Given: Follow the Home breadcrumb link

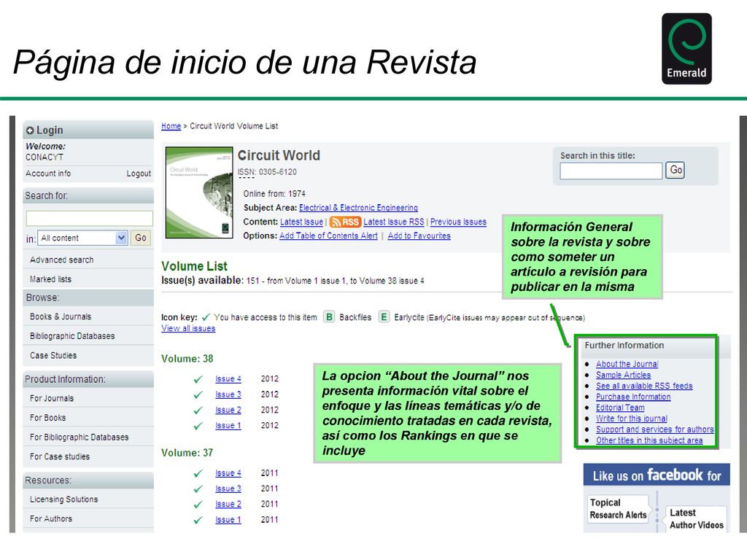Looking at the screenshot, I should [171, 126].
